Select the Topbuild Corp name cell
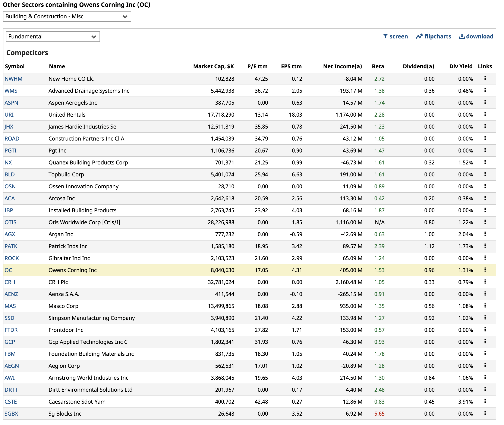Image resolution: width=504 pixels, height=425 pixels. tap(66, 174)
